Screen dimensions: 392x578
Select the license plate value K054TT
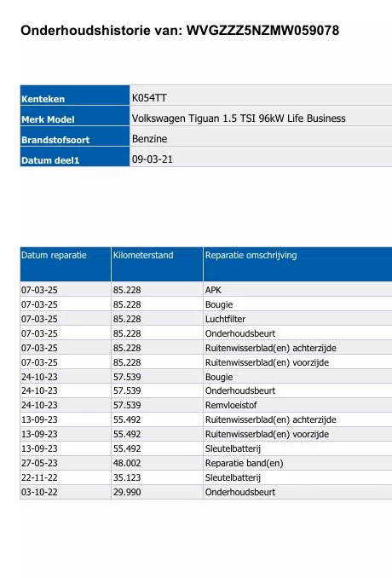pos(149,98)
